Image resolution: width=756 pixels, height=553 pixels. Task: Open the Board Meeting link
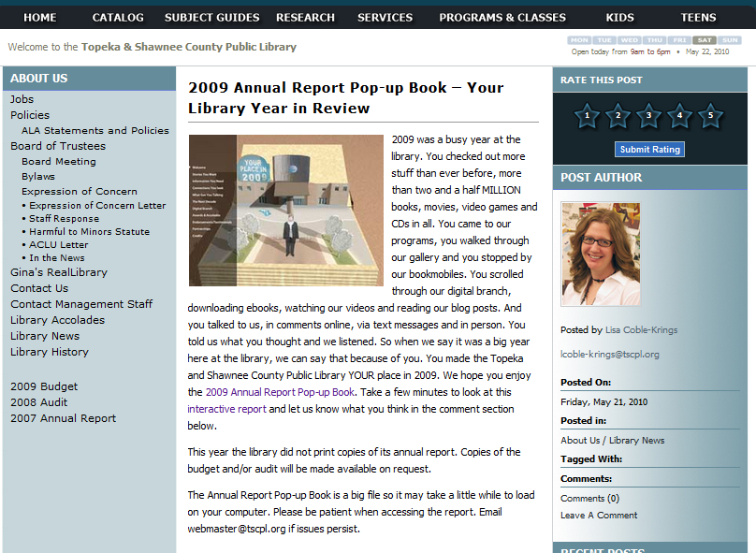point(59,162)
